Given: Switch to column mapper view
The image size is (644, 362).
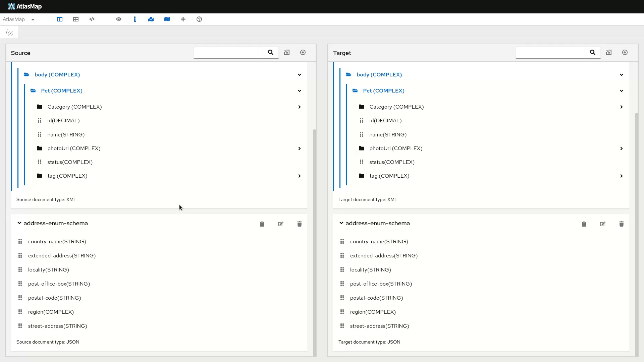Looking at the screenshot, I should point(60,19).
